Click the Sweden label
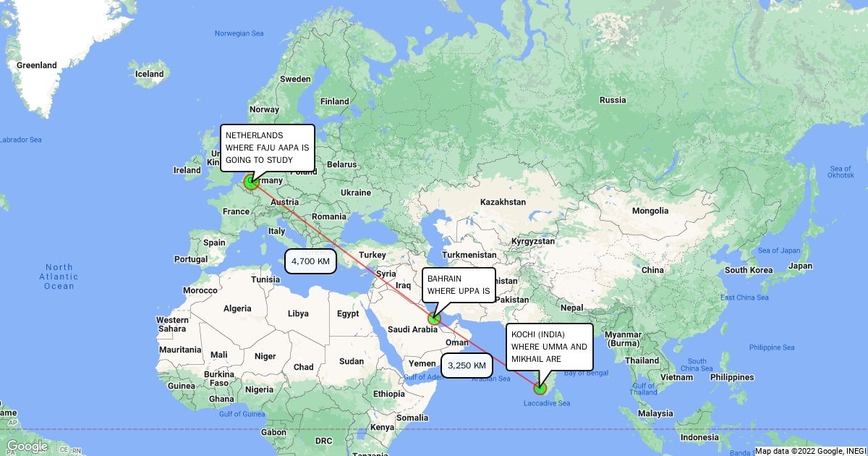 pos(295,79)
